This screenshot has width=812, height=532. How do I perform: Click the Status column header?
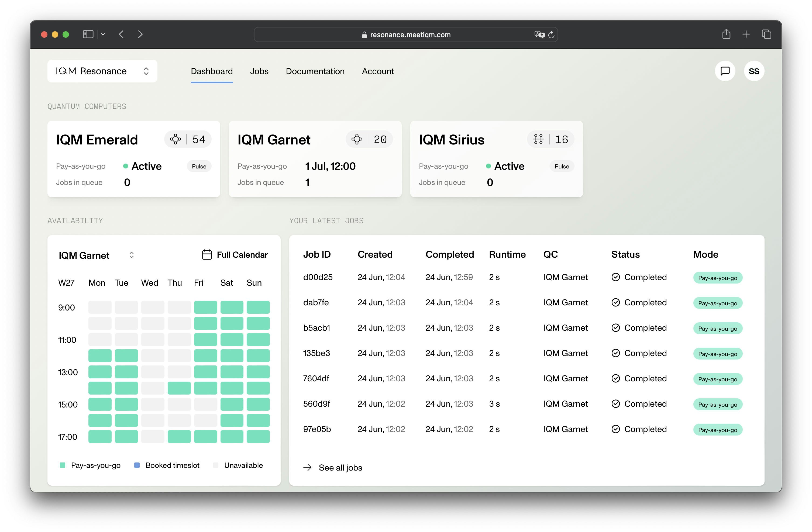[625, 254]
